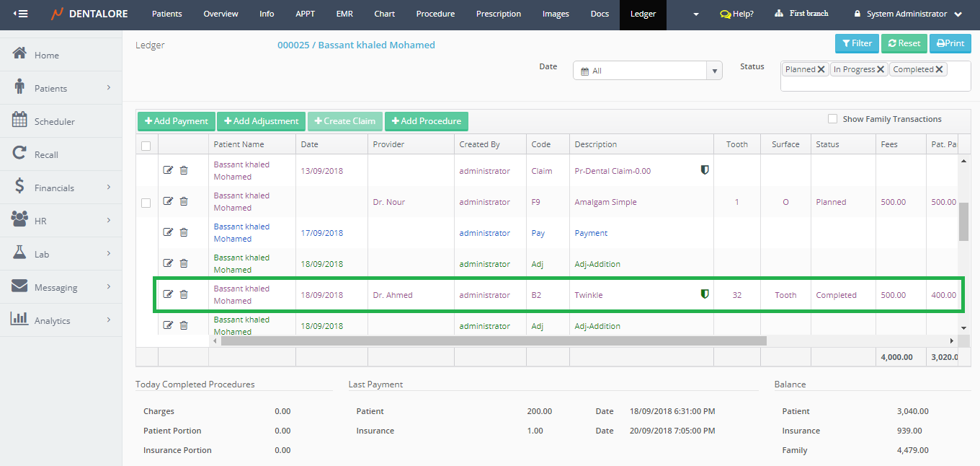The height and width of the screenshot is (466, 980).
Task: Open the Scheduler calendar icon in the sidebar
Action: click(x=19, y=120)
